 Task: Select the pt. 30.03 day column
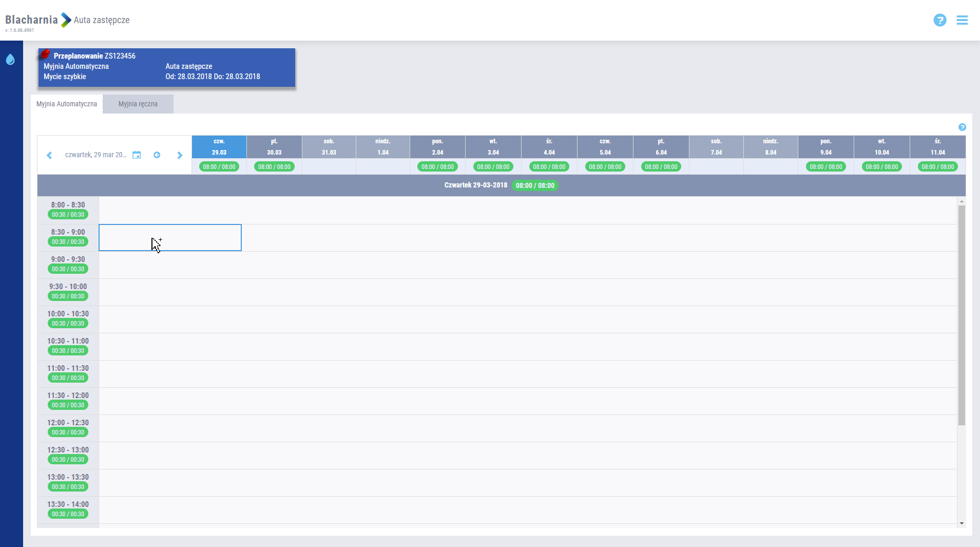[274, 147]
